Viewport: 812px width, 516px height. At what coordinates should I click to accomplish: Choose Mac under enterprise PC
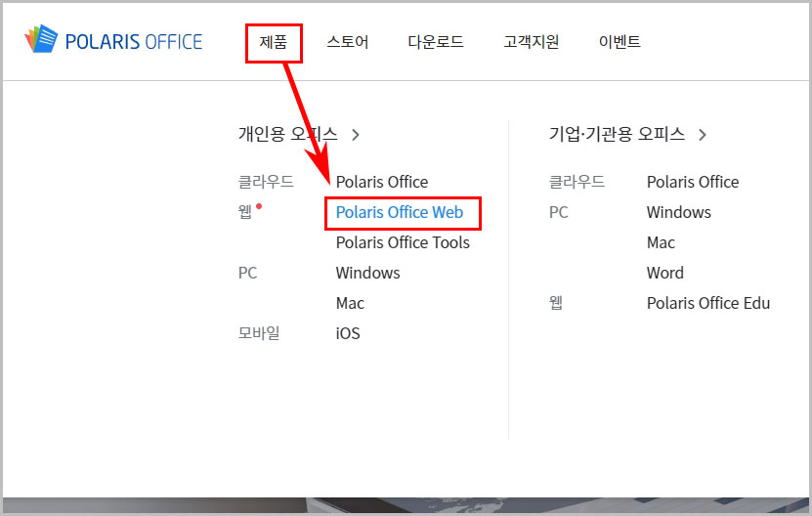pos(661,242)
